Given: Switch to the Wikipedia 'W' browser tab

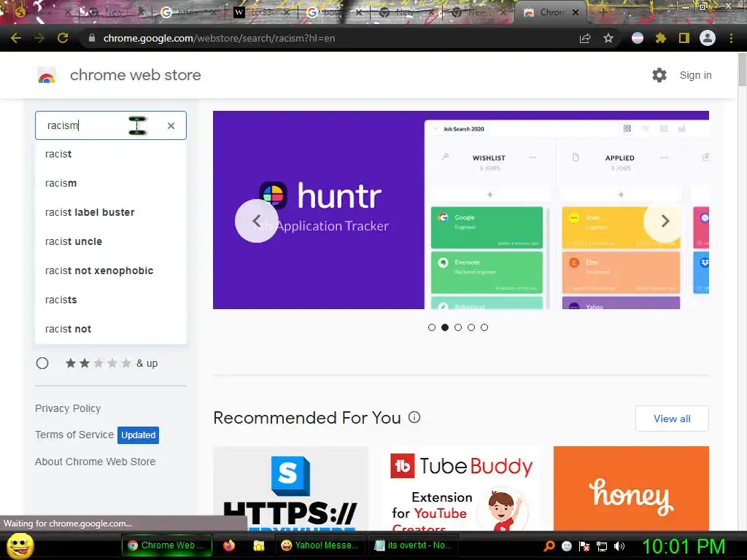Looking at the screenshot, I should [x=260, y=12].
